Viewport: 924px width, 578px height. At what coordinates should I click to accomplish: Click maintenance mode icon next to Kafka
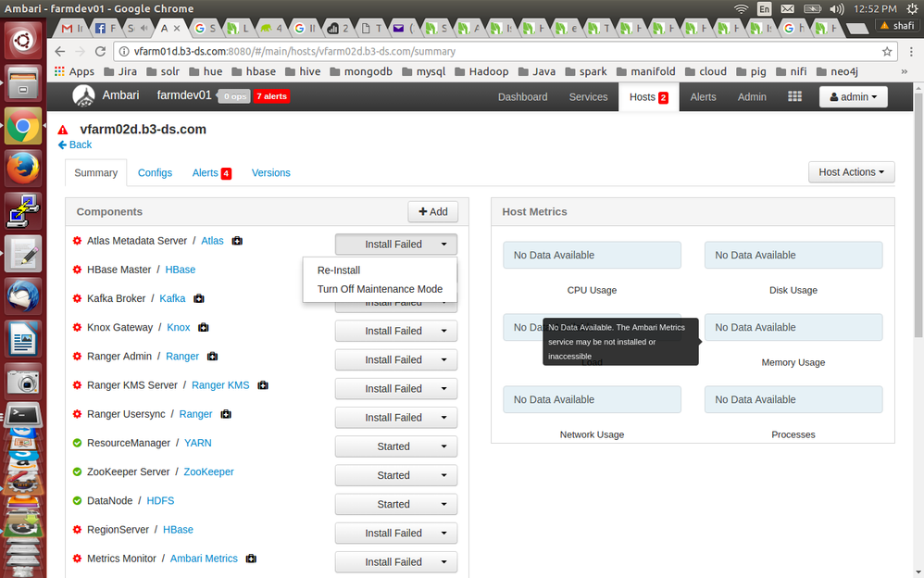pos(198,298)
